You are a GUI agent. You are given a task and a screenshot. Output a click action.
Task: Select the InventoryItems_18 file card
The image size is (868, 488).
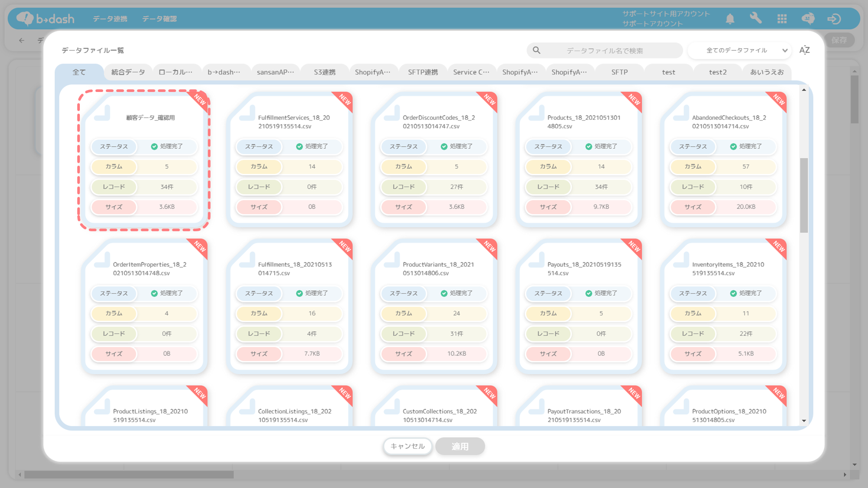(723, 306)
